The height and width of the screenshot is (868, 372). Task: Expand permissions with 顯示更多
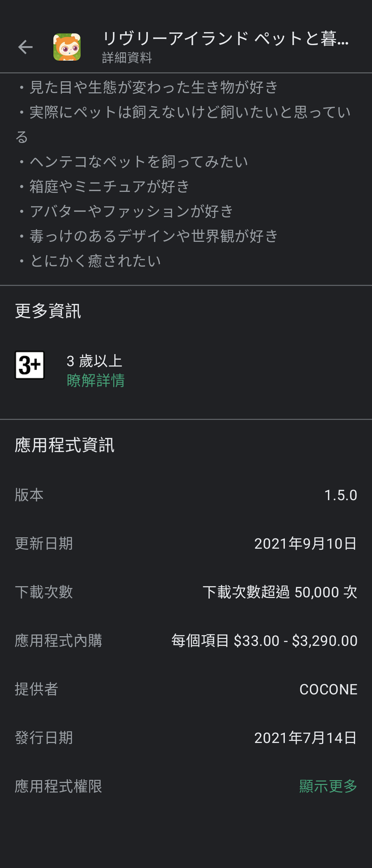click(x=328, y=786)
